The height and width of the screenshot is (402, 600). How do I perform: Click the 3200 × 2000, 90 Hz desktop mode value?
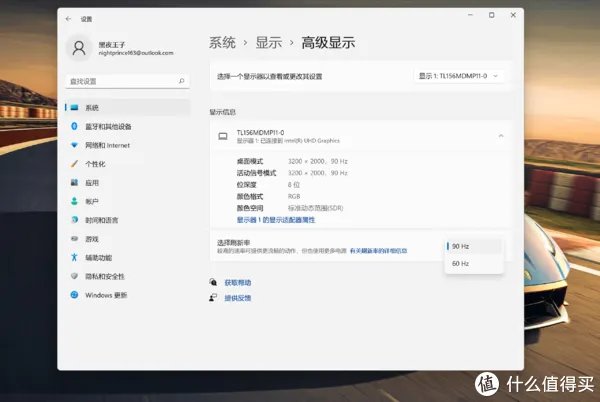318,161
